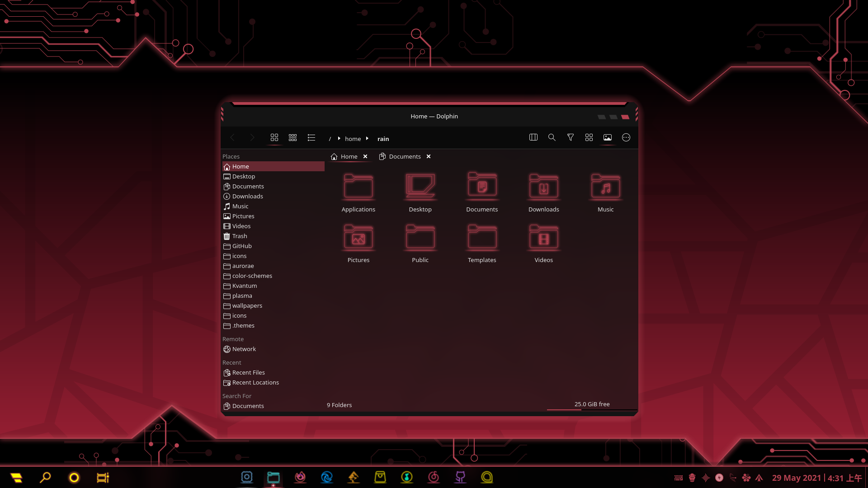
Task: Open Network under Remote
Action: pyautogui.click(x=274, y=349)
